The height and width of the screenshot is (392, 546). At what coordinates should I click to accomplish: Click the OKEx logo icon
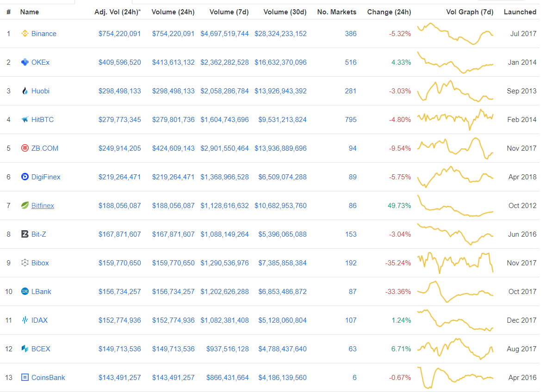pos(25,62)
